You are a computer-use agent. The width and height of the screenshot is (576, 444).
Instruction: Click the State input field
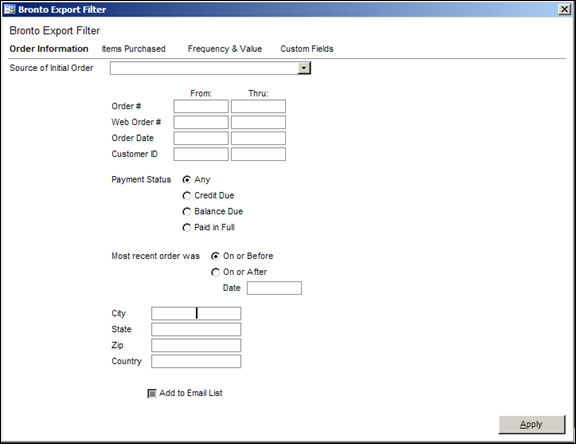196,329
